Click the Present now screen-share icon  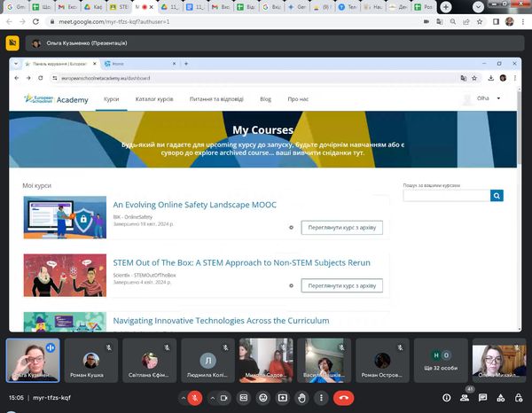click(282, 398)
